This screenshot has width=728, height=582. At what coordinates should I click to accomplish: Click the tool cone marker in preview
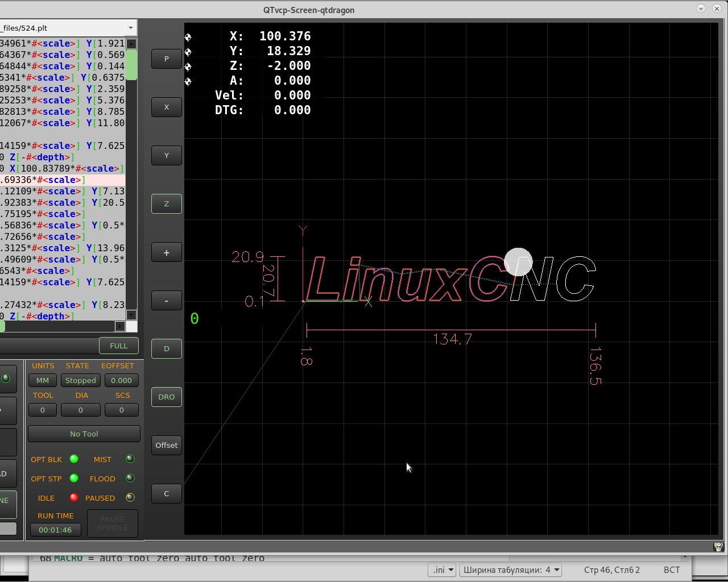(518, 262)
